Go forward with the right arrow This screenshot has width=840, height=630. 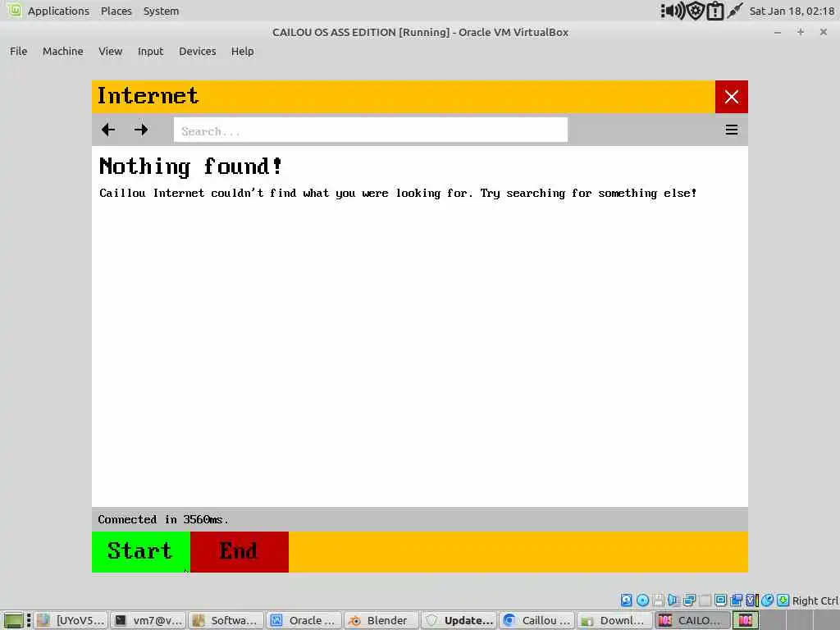[141, 130]
